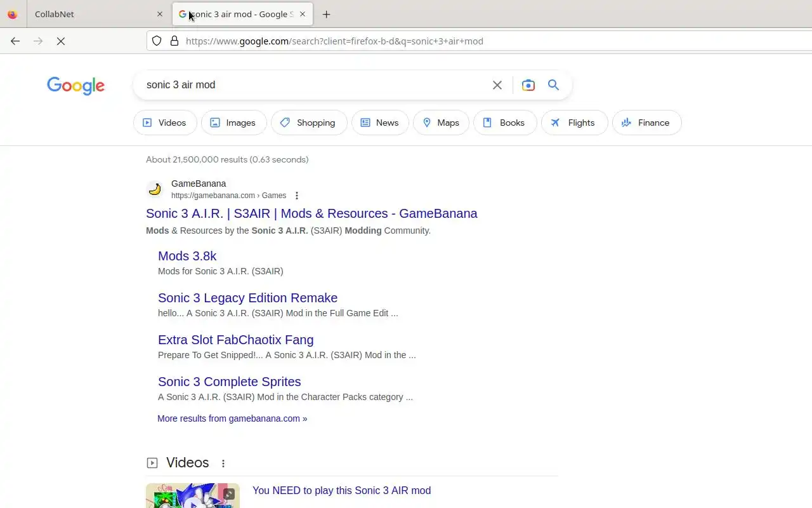812x508 pixels.
Task: Open three-dot menu beside GameBanana result
Action: point(296,196)
